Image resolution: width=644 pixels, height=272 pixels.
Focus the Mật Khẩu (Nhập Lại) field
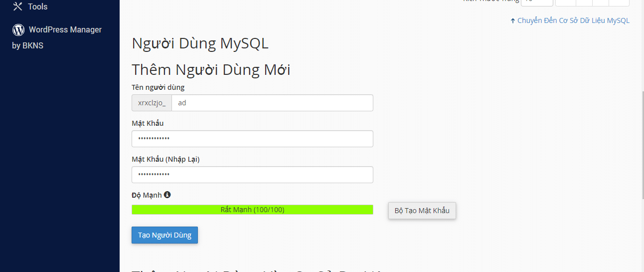[x=252, y=175]
